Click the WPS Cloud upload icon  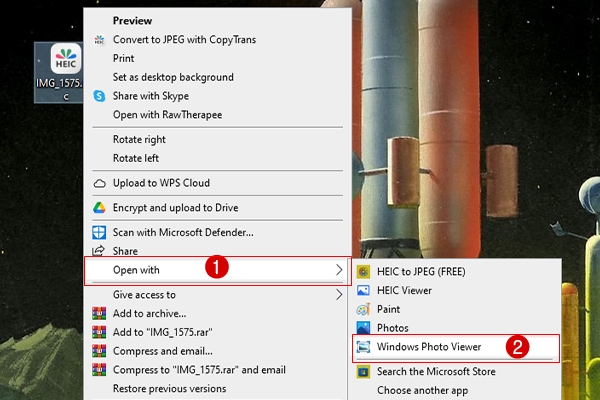coord(99,183)
